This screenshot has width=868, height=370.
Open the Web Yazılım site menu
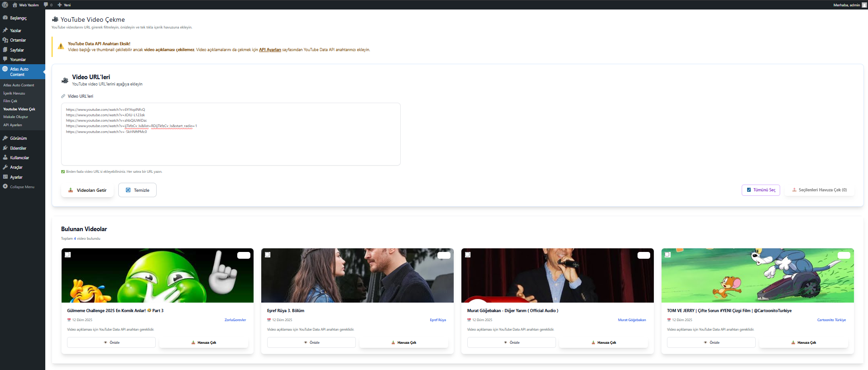click(x=29, y=5)
